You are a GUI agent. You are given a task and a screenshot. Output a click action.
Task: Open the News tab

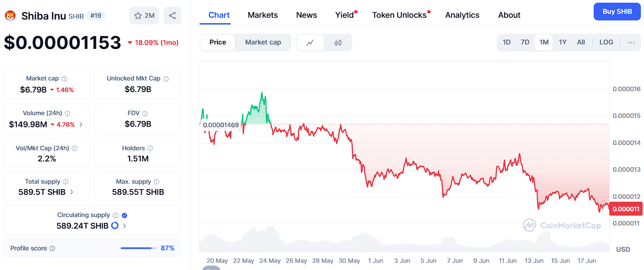(x=306, y=15)
